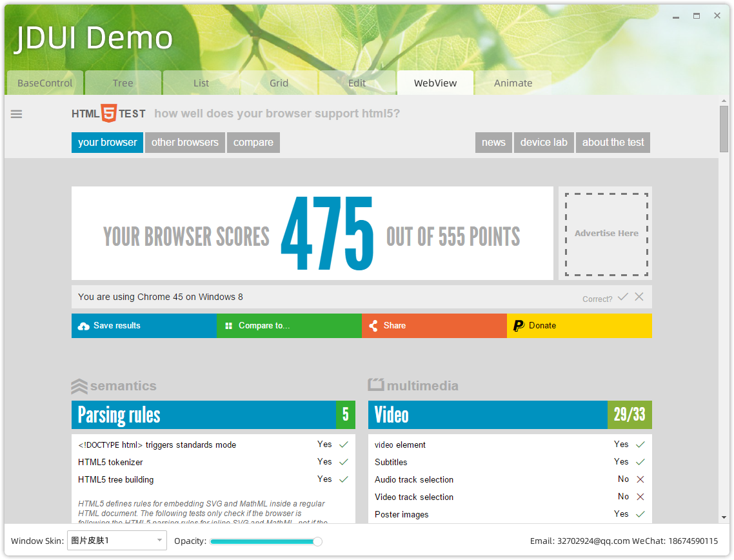The width and height of the screenshot is (734, 560).
Task: Click checkmark next to HTML5 tree building
Action: point(344,479)
